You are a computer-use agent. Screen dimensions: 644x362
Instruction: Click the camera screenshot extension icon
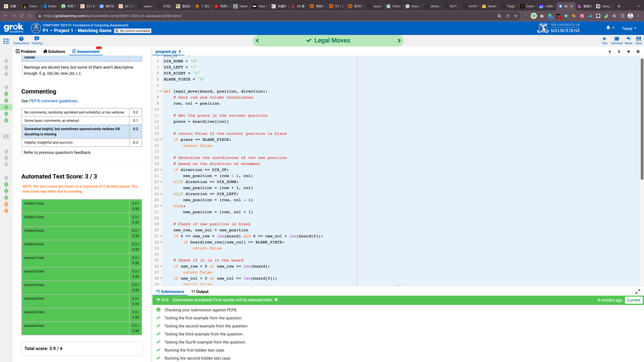point(542,16)
